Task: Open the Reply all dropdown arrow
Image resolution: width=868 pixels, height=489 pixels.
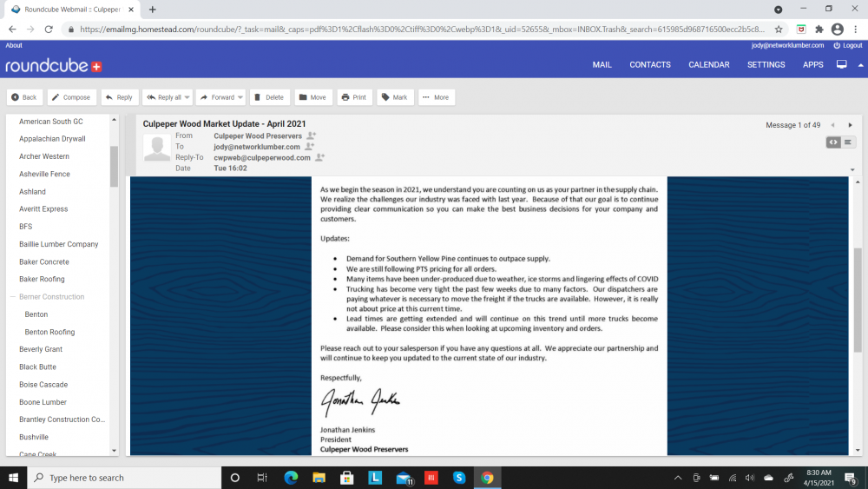Action: point(187,97)
